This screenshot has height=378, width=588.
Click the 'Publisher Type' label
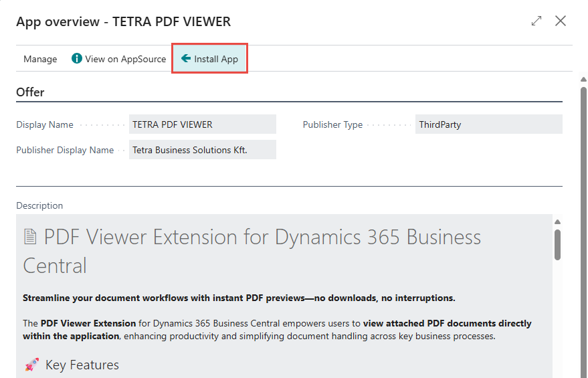pyautogui.click(x=332, y=124)
